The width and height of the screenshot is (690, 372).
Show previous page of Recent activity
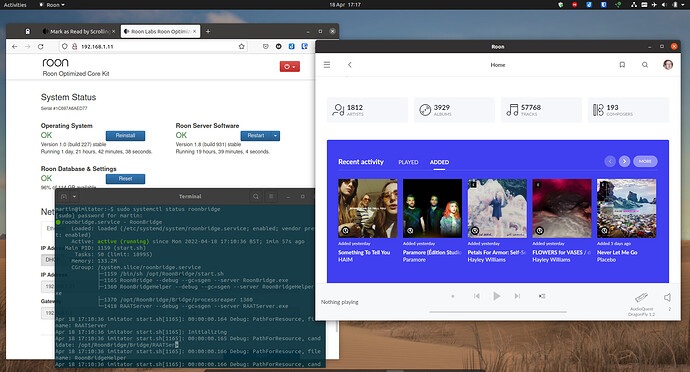click(610, 162)
